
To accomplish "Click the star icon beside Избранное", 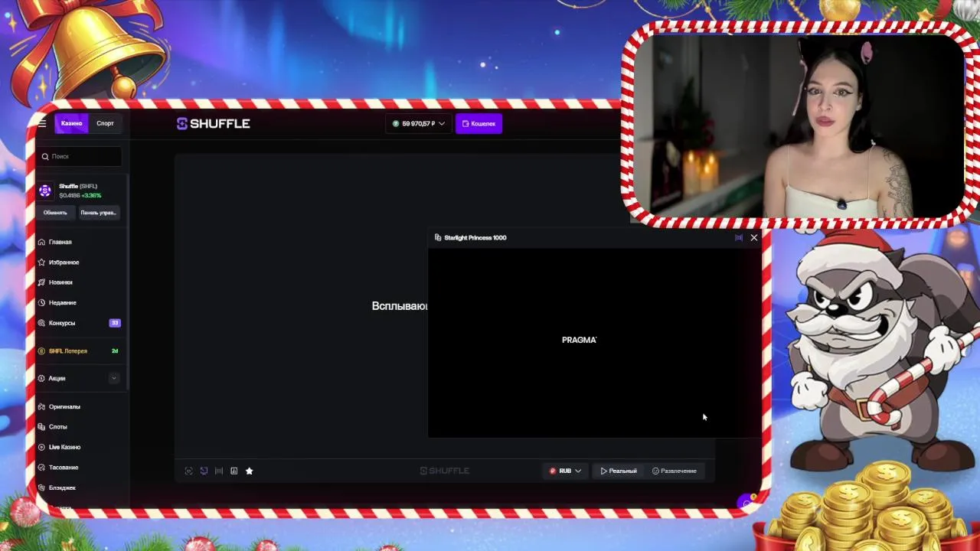I will click(x=42, y=262).
